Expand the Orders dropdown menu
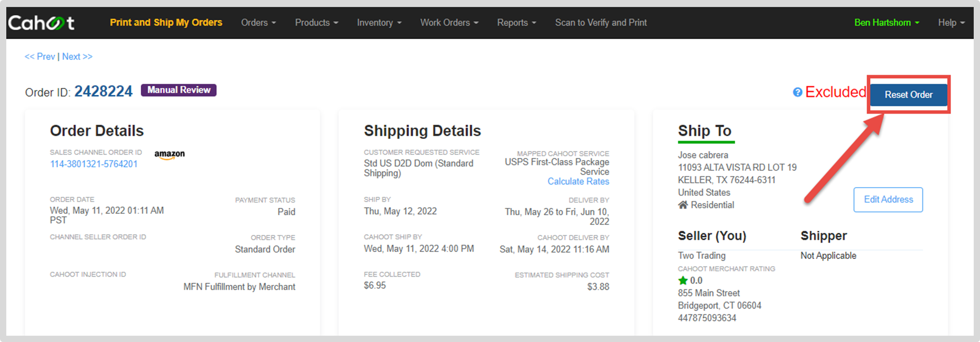 click(259, 23)
